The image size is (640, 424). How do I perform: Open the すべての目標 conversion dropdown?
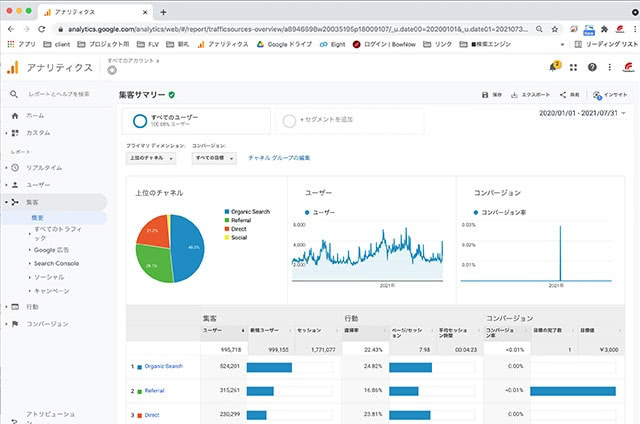(214, 158)
